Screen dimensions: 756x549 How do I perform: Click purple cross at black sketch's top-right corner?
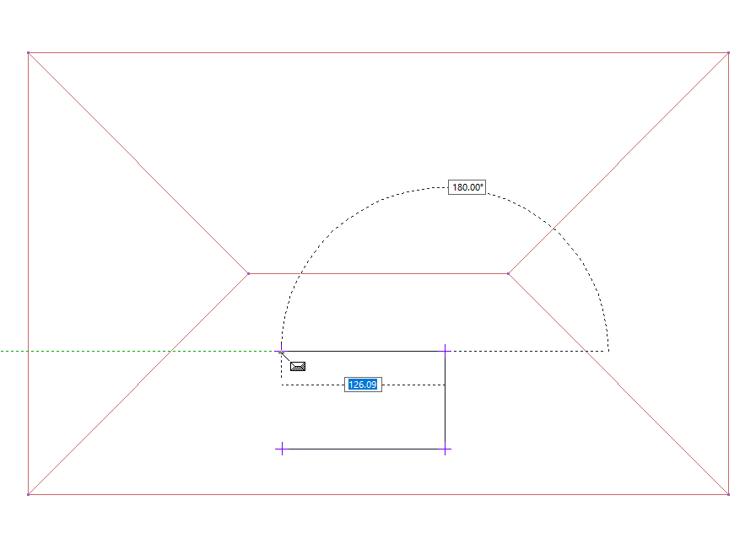pyautogui.click(x=445, y=351)
